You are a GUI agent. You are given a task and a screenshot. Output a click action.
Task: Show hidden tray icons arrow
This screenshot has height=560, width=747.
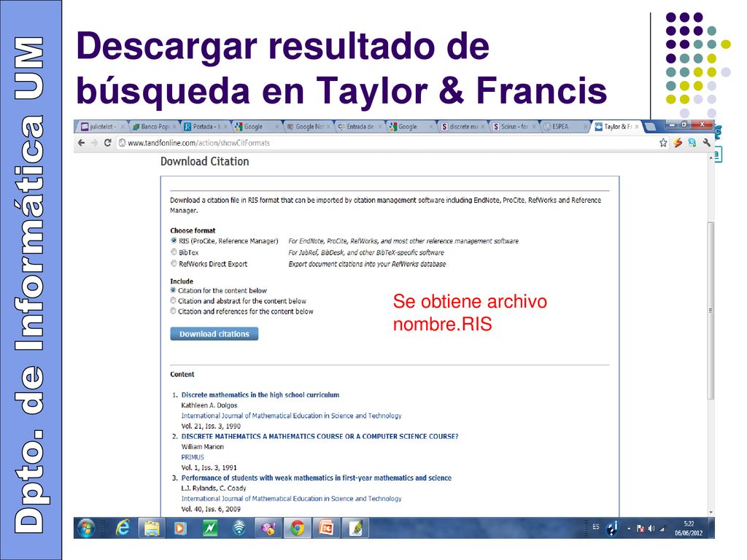coord(629,529)
